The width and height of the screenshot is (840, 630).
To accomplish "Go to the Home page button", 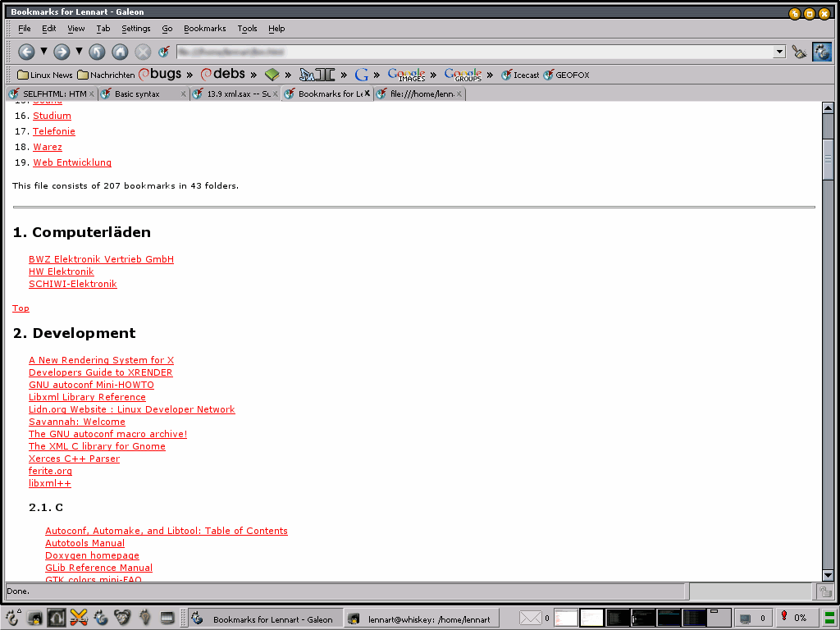I will (120, 52).
